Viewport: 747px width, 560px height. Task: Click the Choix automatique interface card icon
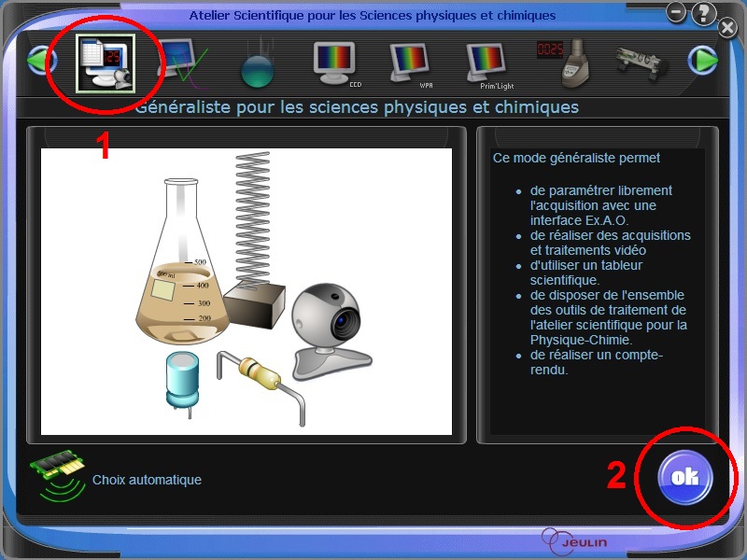[x=57, y=478]
